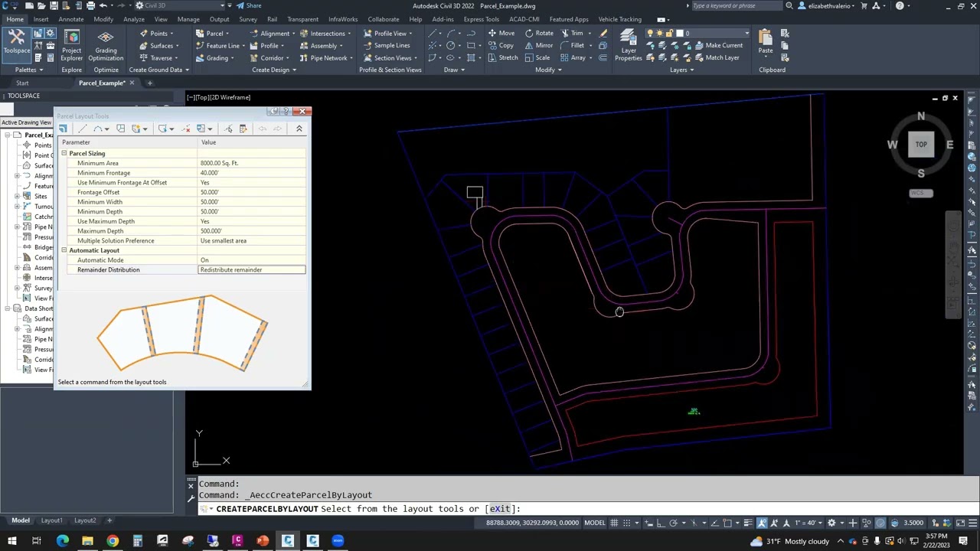Open the Surfaces dropdown in the ribbon

coord(160,45)
